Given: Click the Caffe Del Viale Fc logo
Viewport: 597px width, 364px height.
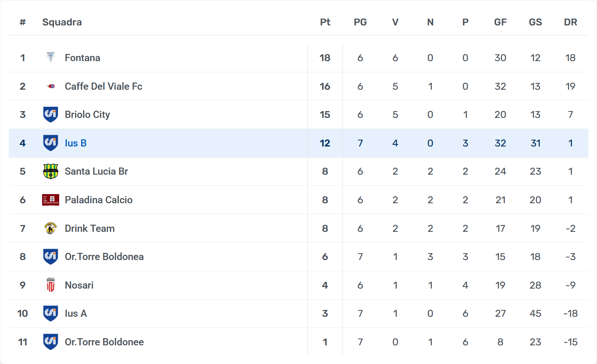Looking at the screenshot, I should (x=50, y=86).
